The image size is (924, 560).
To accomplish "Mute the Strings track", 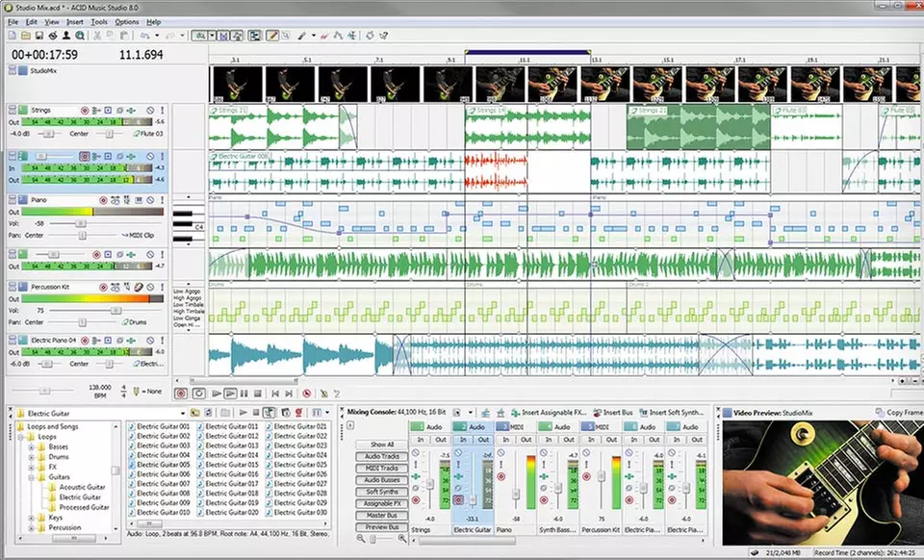I will [x=150, y=110].
